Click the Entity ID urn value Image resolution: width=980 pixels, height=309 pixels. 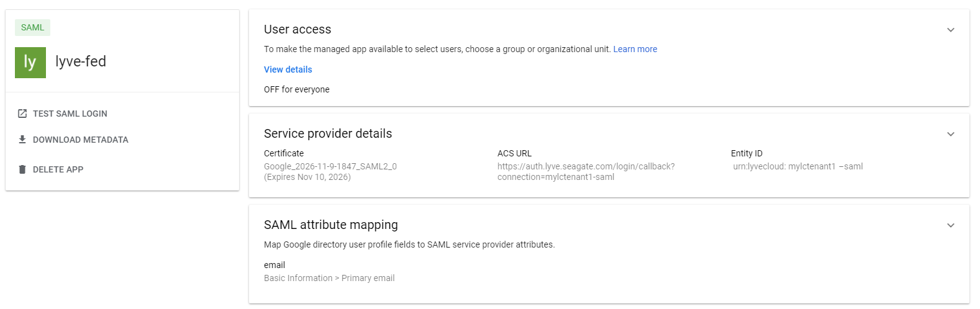(797, 166)
